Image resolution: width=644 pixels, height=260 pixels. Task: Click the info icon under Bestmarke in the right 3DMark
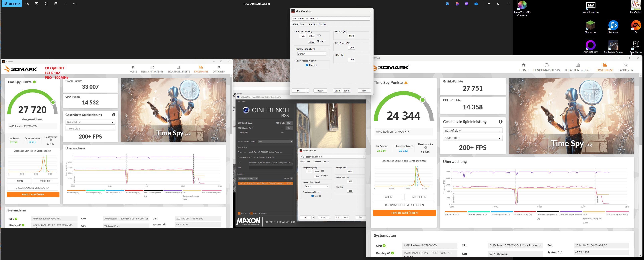pos(425,148)
